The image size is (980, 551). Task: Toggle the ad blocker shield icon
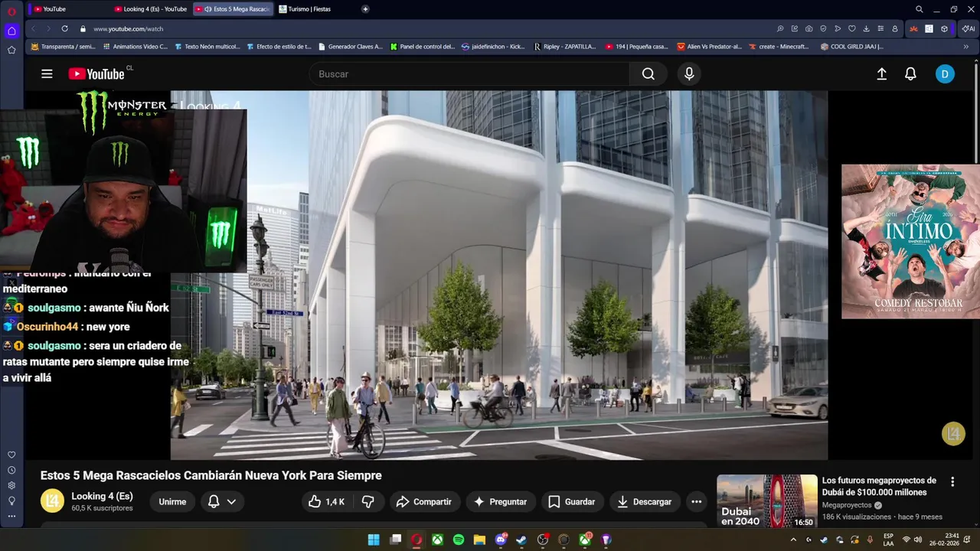coord(823,28)
